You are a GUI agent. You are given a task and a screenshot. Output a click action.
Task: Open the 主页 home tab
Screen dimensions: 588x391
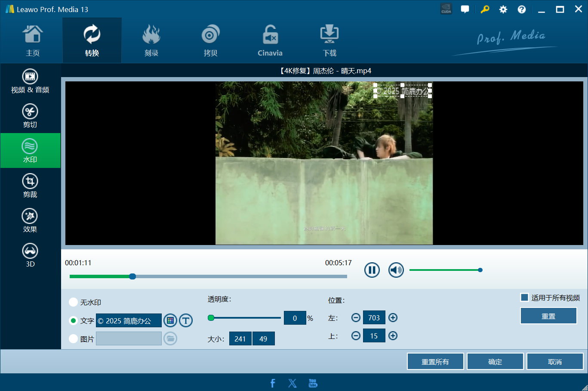coord(33,41)
